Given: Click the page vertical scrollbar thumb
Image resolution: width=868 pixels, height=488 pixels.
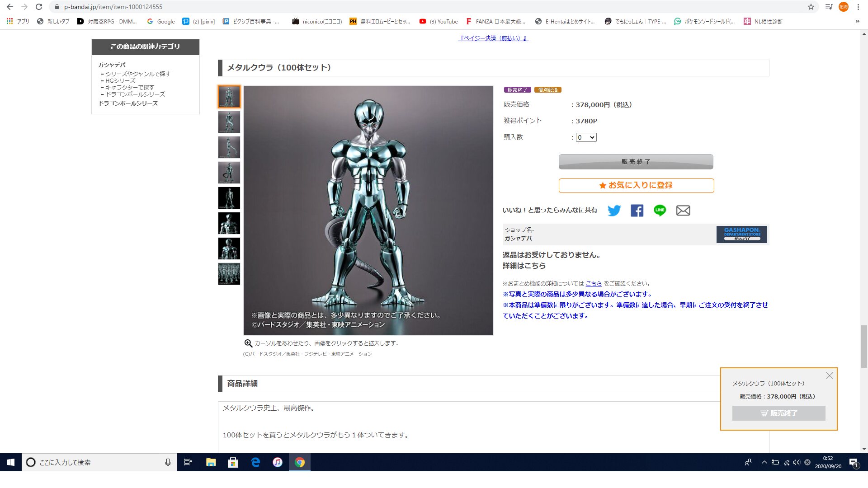Looking at the screenshot, I should (x=864, y=346).
